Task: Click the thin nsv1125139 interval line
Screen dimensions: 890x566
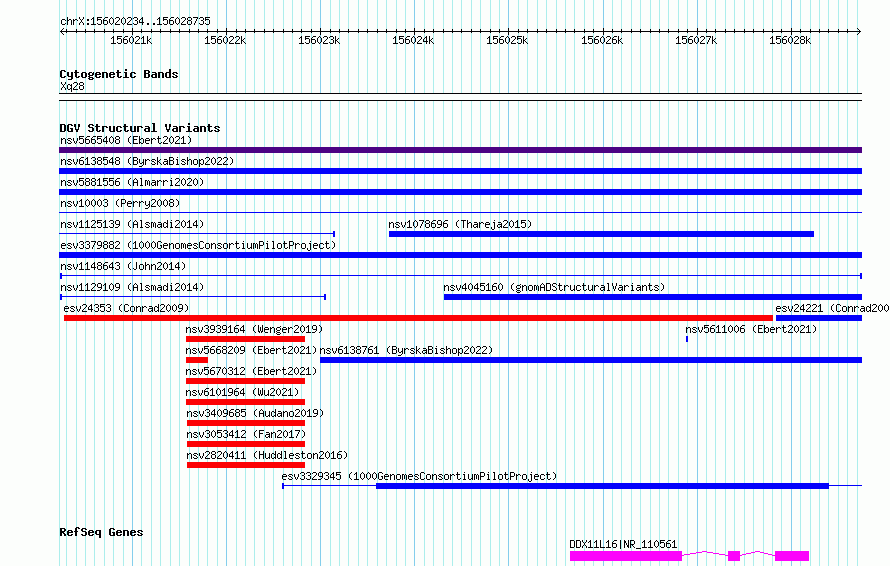Action: pyautogui.click(x=197, y=234)
